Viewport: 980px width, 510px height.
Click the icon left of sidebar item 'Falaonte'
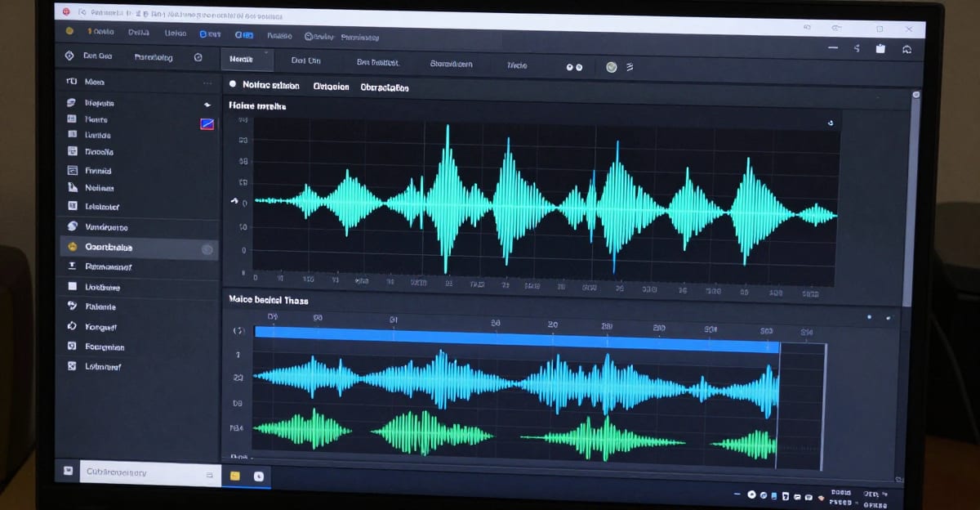(x=70, y=306)
